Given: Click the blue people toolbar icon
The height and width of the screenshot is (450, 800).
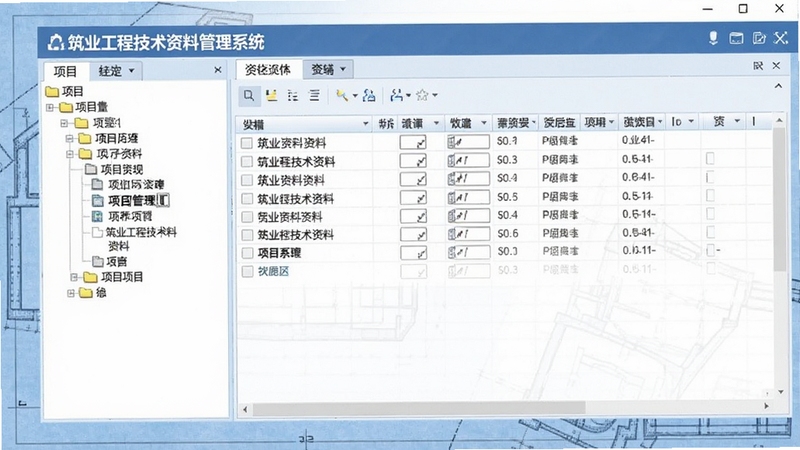Looking at the screenshot, I should pyautogui.click(x=369, y=95).
